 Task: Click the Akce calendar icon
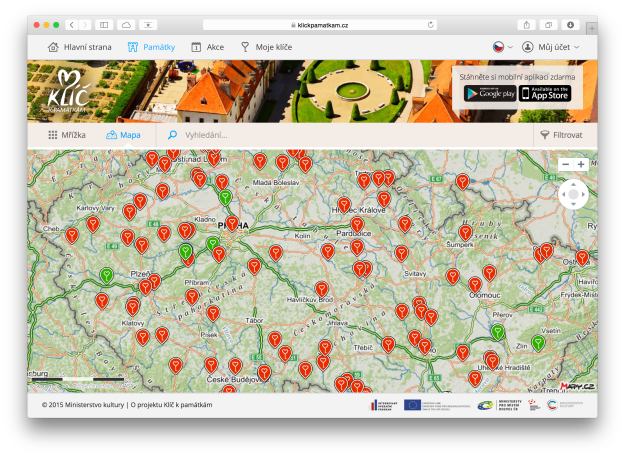click(196, 47)
